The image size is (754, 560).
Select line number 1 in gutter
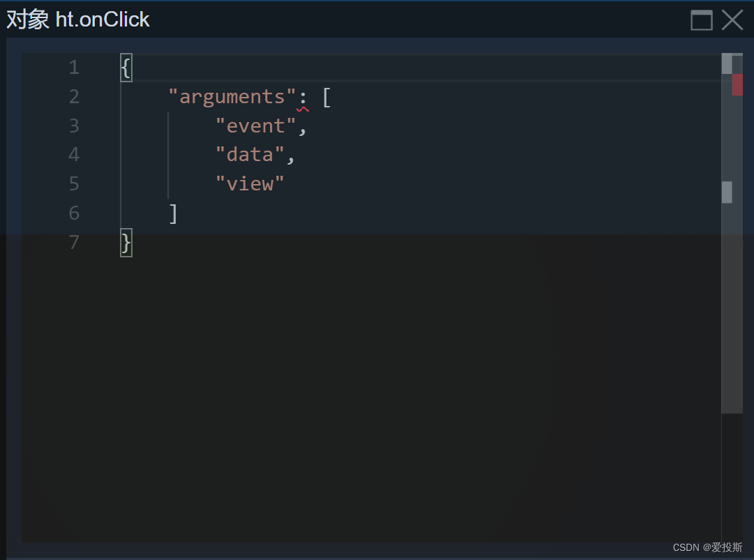click(x=74, y=68)
